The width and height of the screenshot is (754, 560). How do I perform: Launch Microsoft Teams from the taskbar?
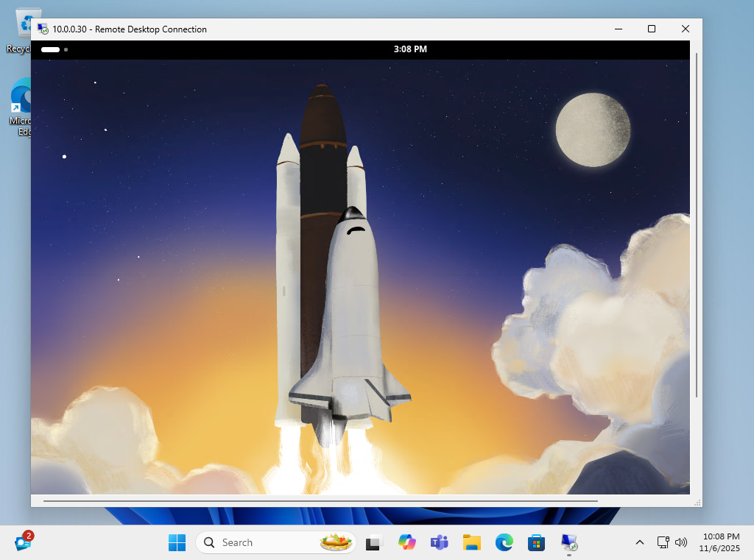coord(440,542)
